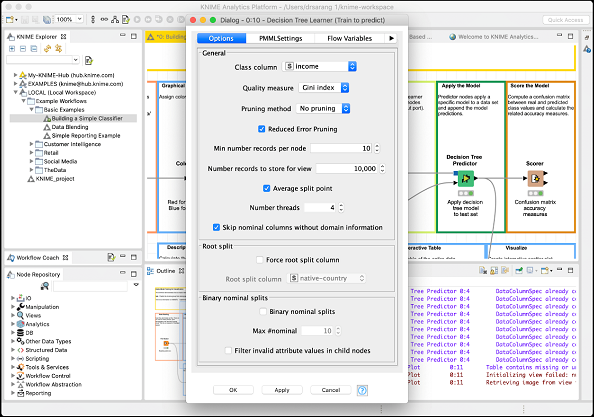Click the Node Repository search icon
Image resolution: width=594 pixels, height=417 pixels.
[x=45, y=286]
